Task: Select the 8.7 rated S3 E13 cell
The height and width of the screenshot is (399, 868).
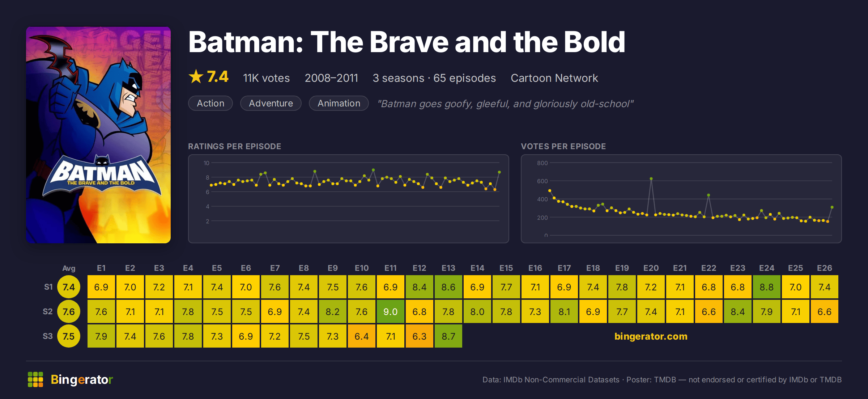Action: click(x=448, y=336)
